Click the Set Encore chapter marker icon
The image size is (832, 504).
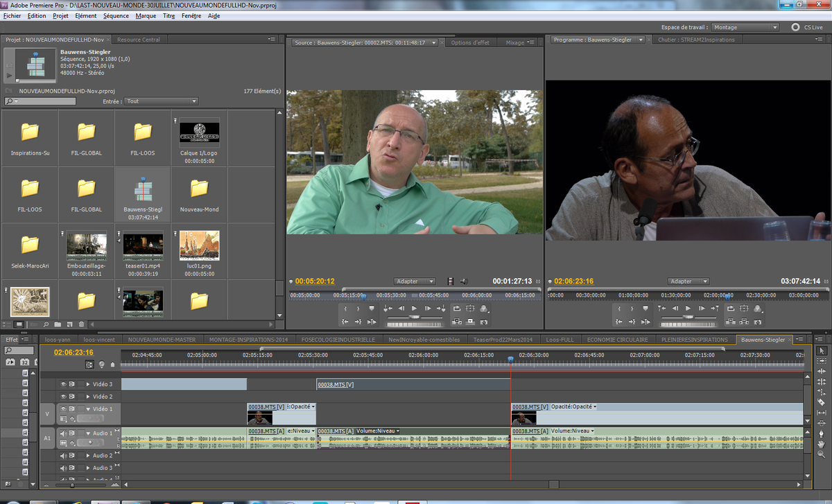[102, 364]
